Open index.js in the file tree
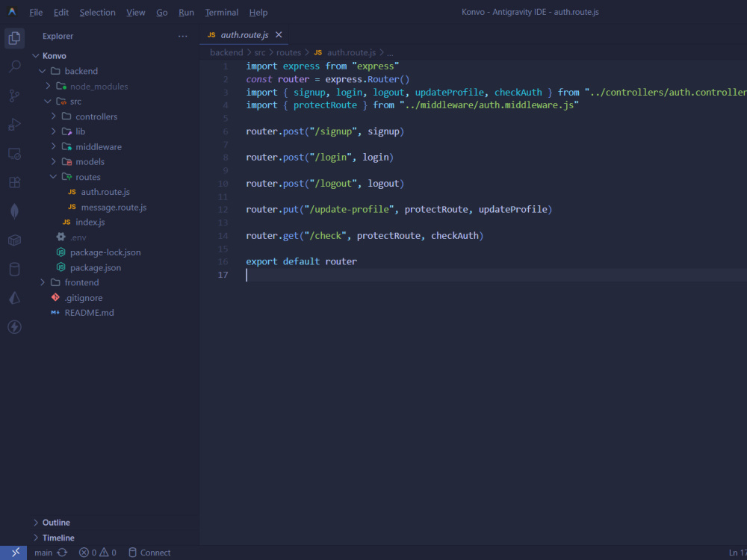Image resolution: width=747 pixels, height=560 pixels. 90,222
